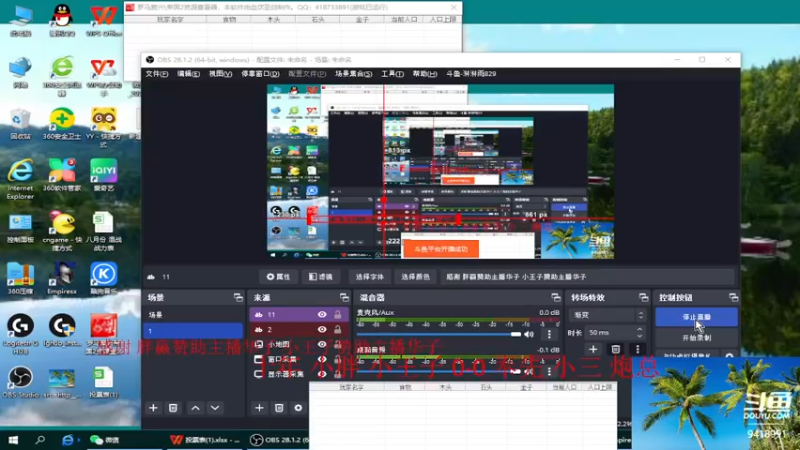Screen dimensions: 800x450
Task: Open source 滤镜 filters button
Action: 321,277
